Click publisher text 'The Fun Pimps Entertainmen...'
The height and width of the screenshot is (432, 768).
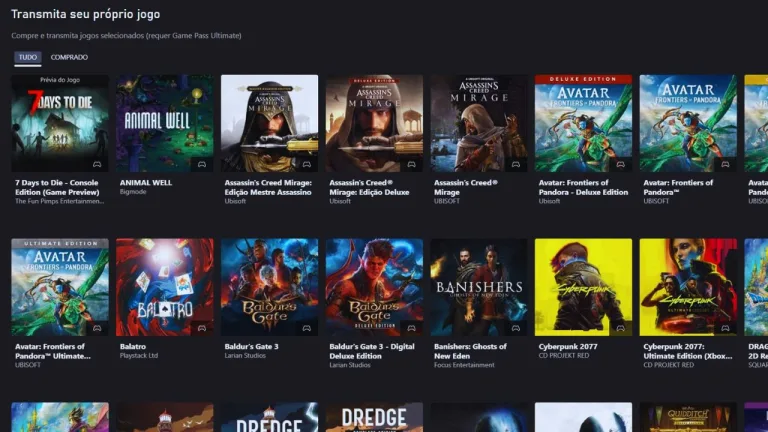pos(59,201)
